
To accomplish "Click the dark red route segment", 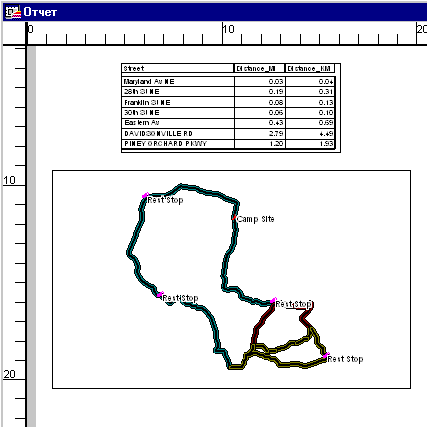I will 263,322.
